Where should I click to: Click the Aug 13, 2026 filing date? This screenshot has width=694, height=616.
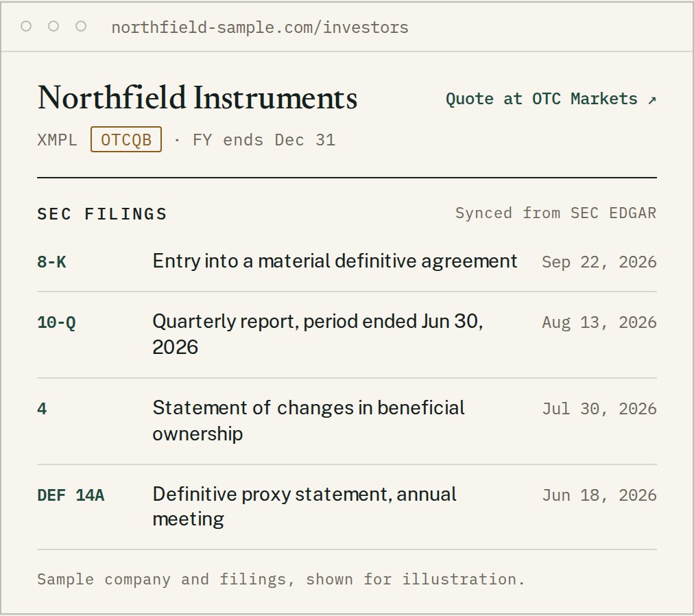(599, 322)
